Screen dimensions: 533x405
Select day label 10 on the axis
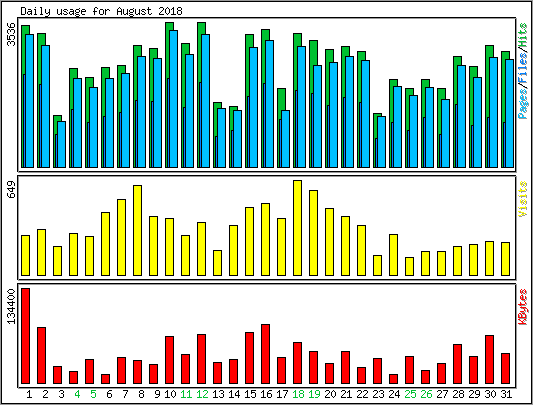coord(170,394)
